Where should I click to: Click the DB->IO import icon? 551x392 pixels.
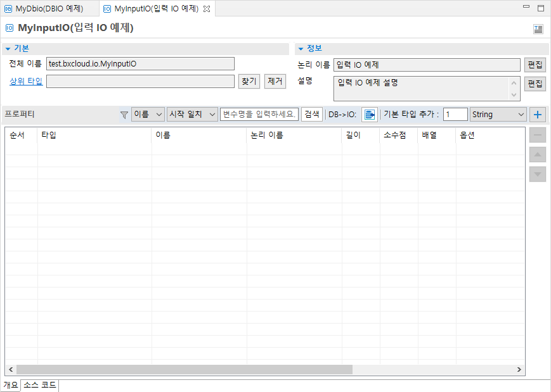pos(369,115)
